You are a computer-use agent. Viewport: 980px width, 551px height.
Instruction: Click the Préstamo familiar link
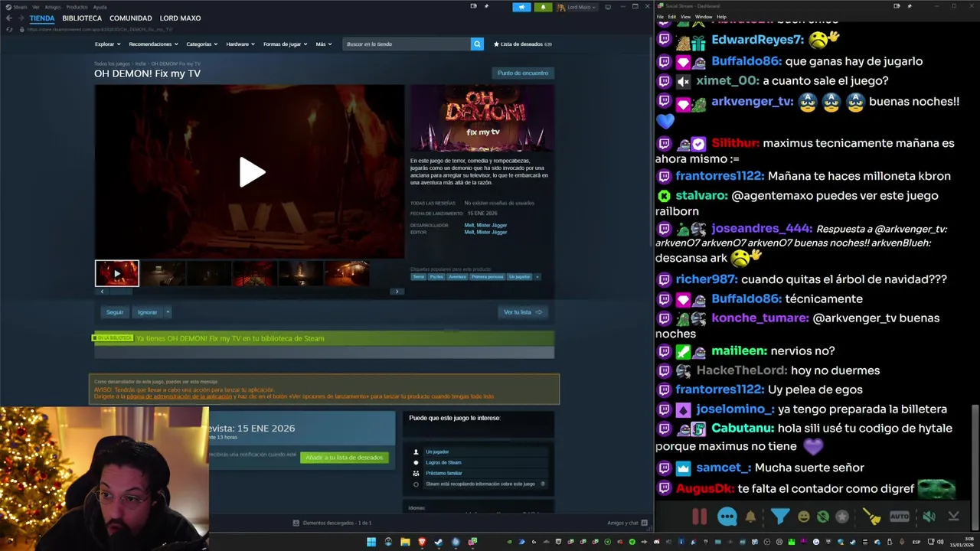tap(443, 473)
